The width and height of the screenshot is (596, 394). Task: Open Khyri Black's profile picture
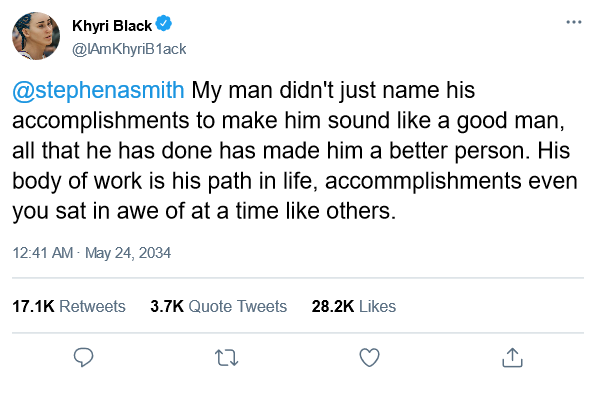pyautogui.click(x=36, y=36)
